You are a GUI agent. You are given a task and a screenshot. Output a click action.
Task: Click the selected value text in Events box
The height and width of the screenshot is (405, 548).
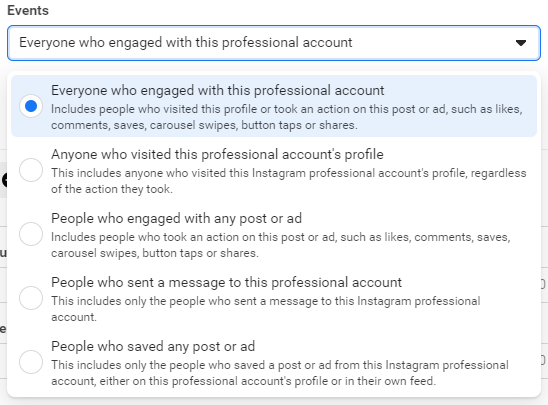[186, 43]
